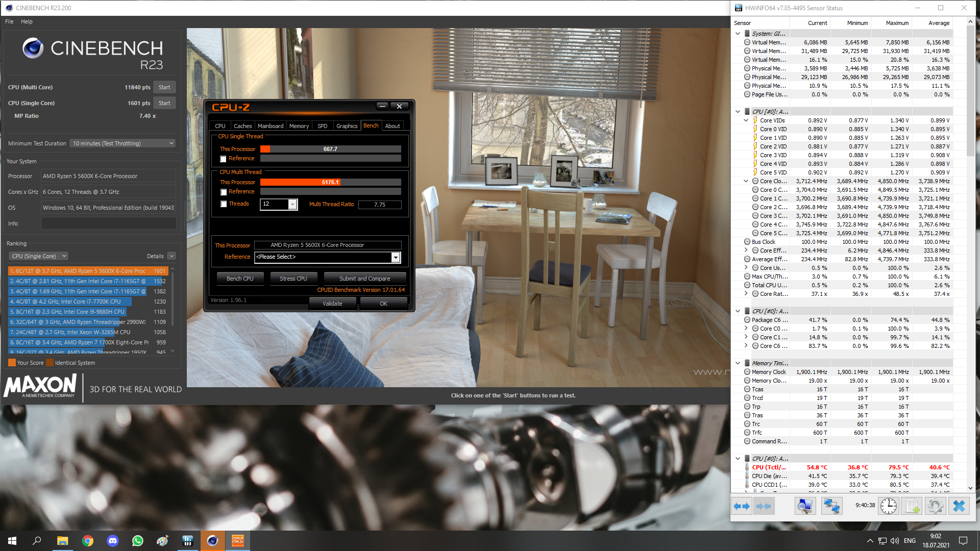980x551 pixels.
Task: Click the HWiNFO expand columns arrows icon
Action: point(742,506)
